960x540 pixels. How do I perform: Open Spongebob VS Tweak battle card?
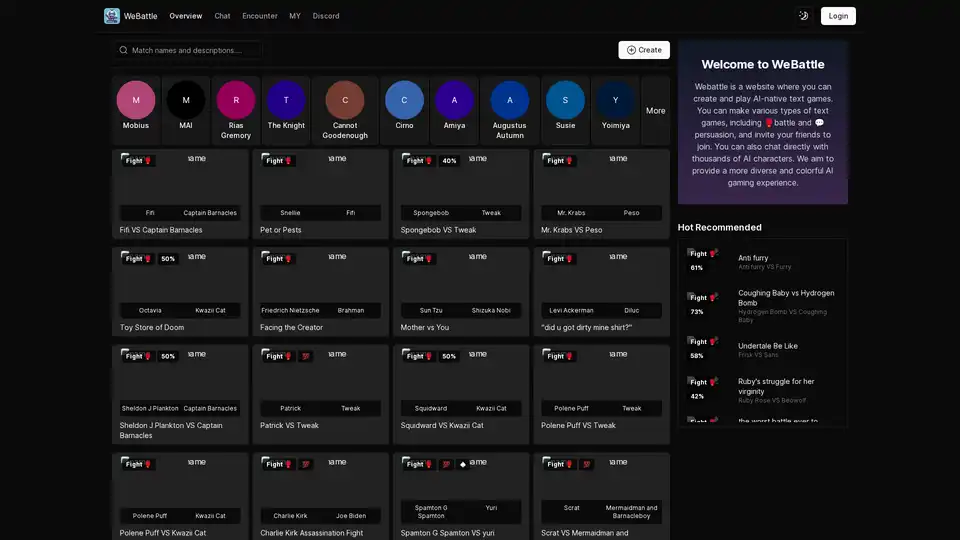point(461,195)
